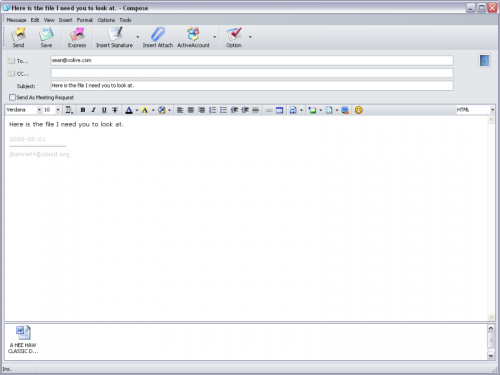
Task: Click the Save toolbar icon
Action: pos(46,38)
